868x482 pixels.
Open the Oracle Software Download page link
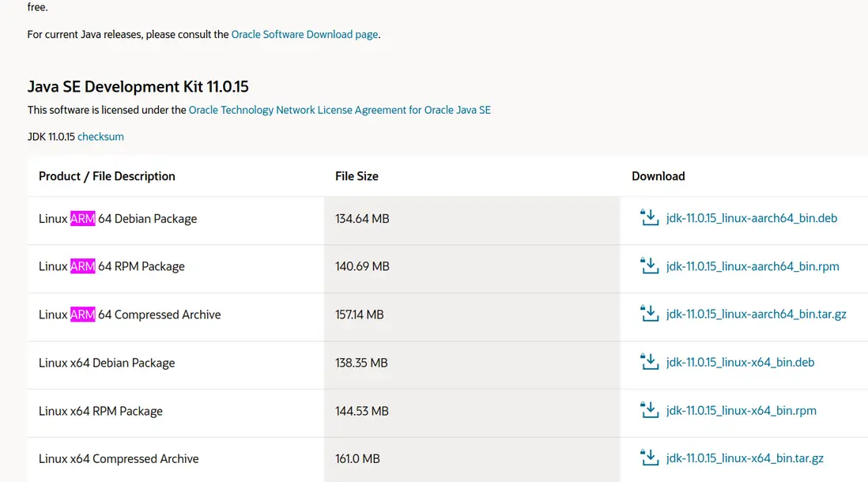click(x=304, y=35)
